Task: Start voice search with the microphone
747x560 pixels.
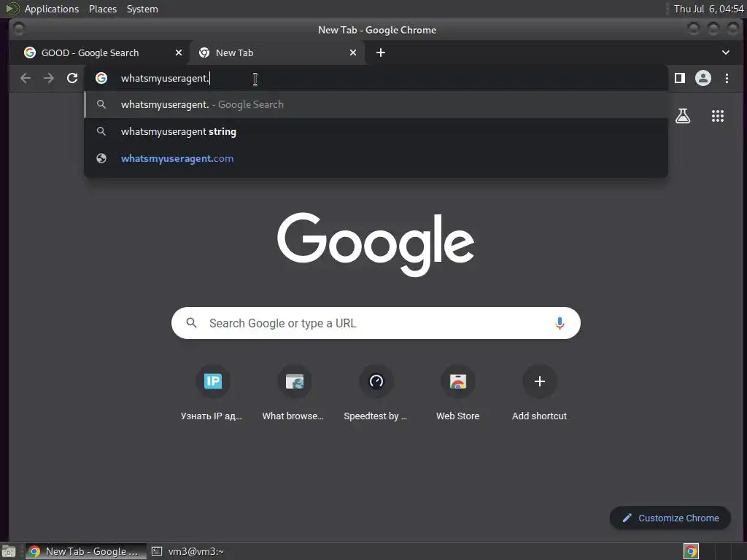Action: point(560,323)
